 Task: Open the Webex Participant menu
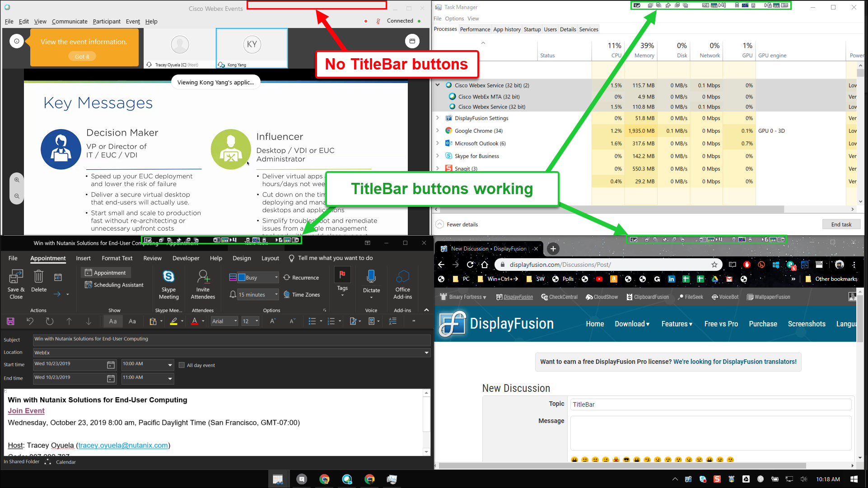(107, 21)
